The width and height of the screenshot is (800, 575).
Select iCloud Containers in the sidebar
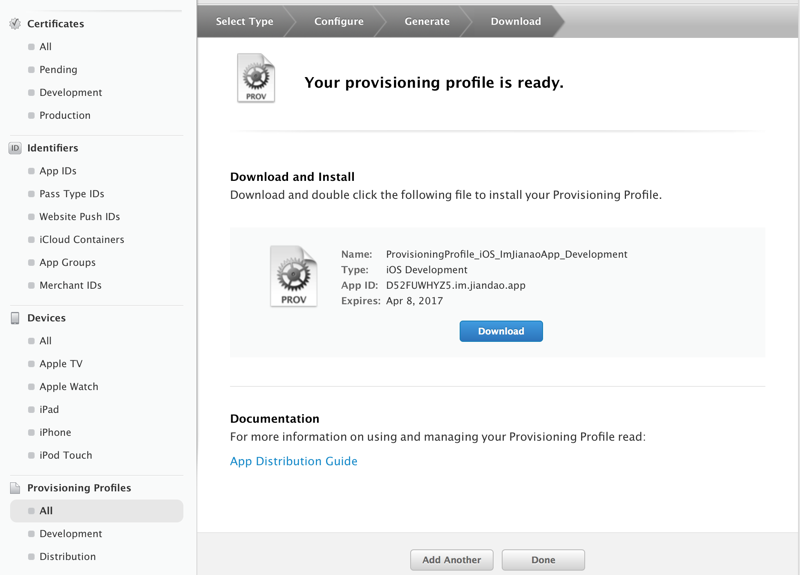tap(82, 240)
